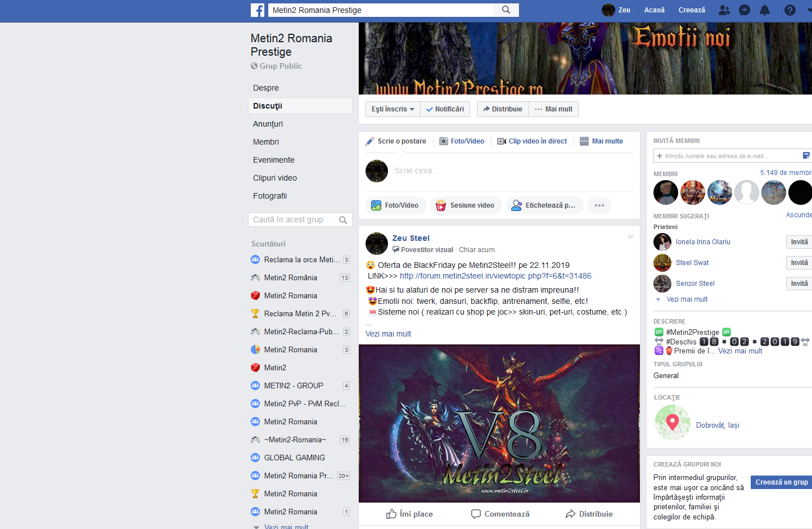Viewport: 812px width, 529px height.
Task: Expand the Ești înscris dropdown
Action: 393,109
